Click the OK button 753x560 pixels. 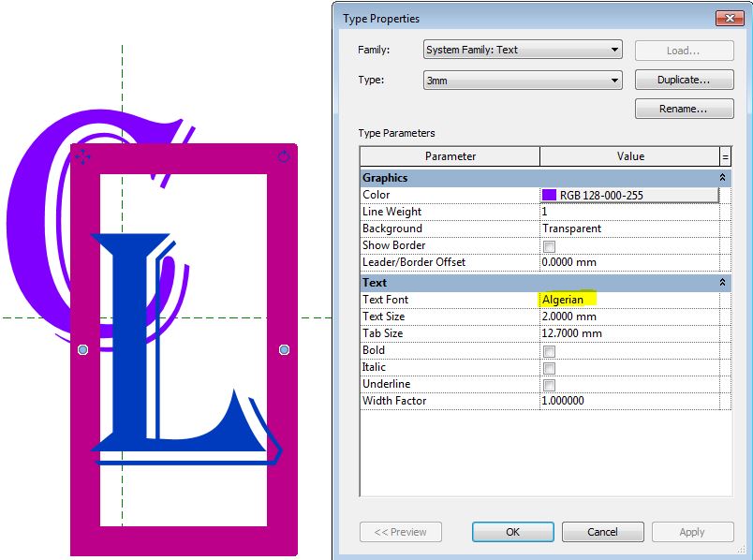pos(512,531)
